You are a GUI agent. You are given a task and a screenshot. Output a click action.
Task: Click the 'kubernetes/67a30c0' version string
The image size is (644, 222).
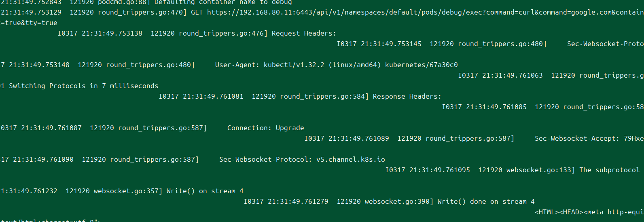click(421, 65)
